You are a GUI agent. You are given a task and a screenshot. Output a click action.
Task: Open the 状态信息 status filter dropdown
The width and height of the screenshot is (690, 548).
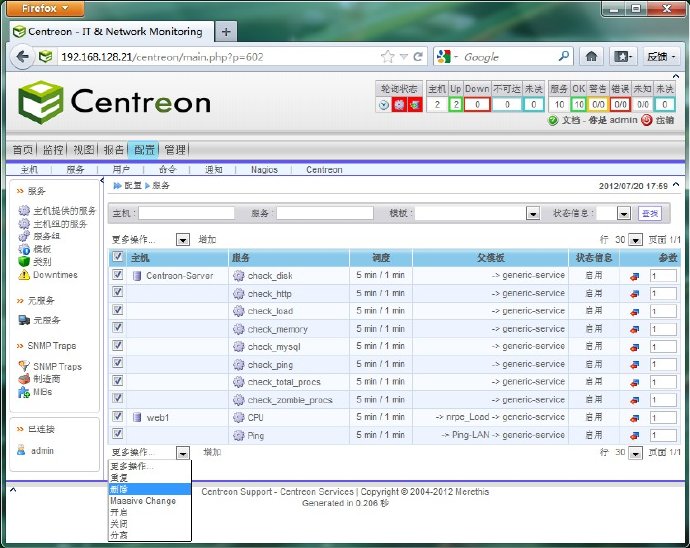pos(624,214)
